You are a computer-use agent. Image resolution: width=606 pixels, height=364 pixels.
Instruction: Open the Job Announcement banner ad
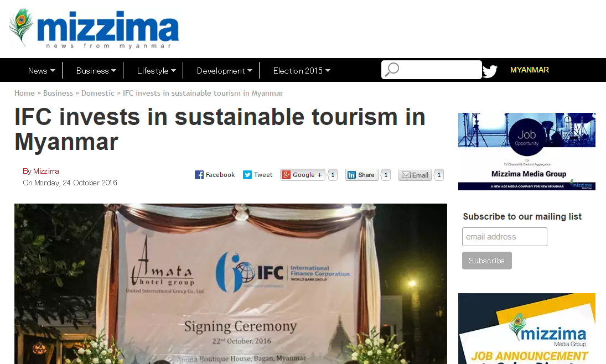click(527, 329)
